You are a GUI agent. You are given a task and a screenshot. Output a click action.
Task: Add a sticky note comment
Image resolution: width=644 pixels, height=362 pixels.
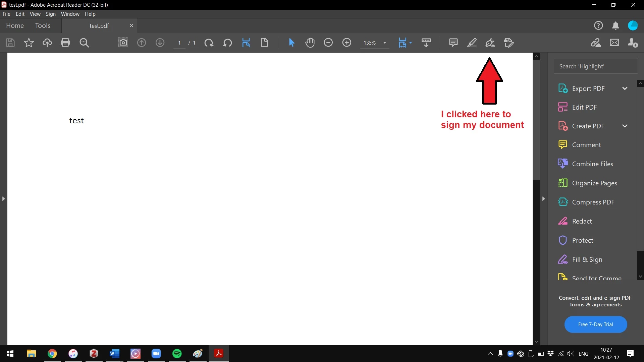click(453, 43)
